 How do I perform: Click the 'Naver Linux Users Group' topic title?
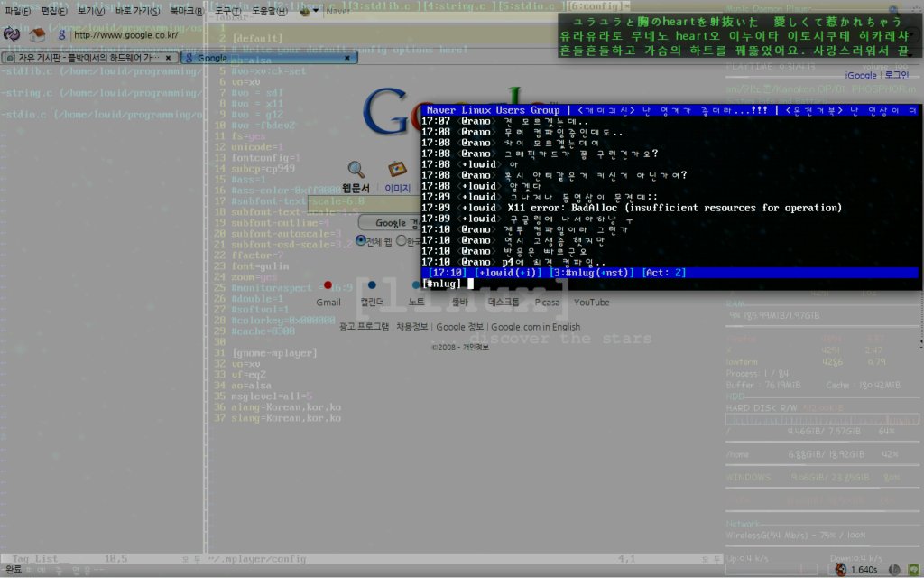click(x=493, y=110)
